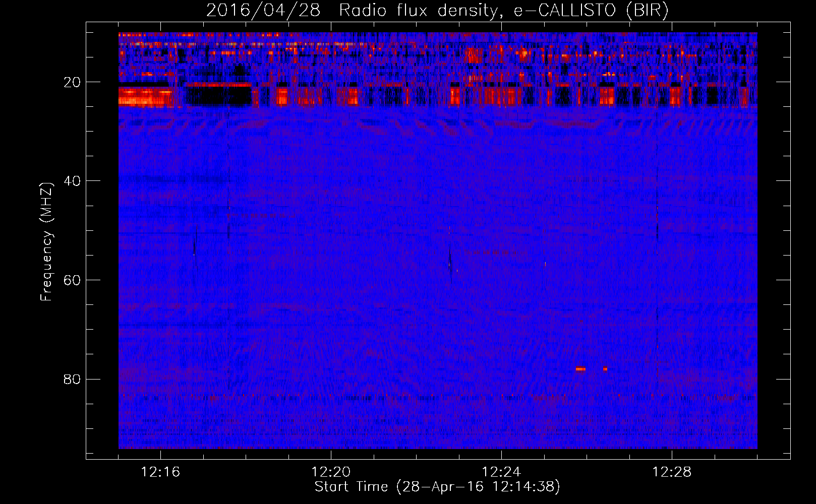Image resolution: width=816 pixels, height=504 pixels.
Task: Click the 20 MHz frequency tick label
Action: pos(72,82)
